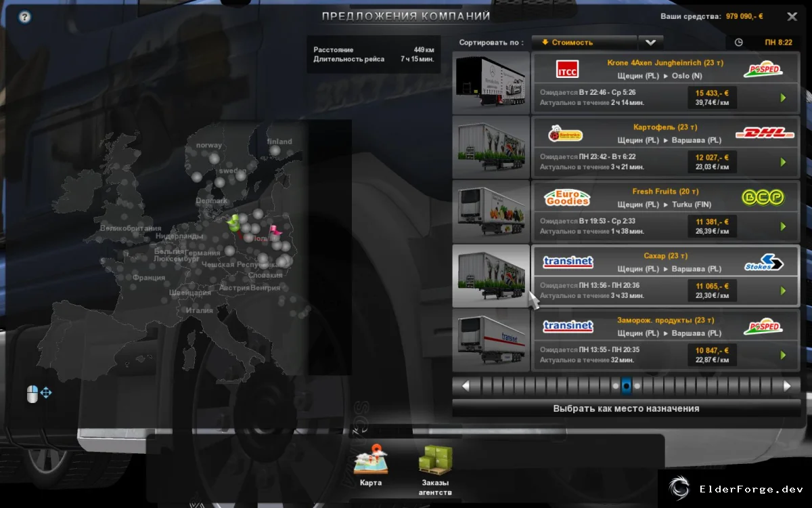Click the green location marker on map
This screenshot has height=508, width=812.
point(235,222)
